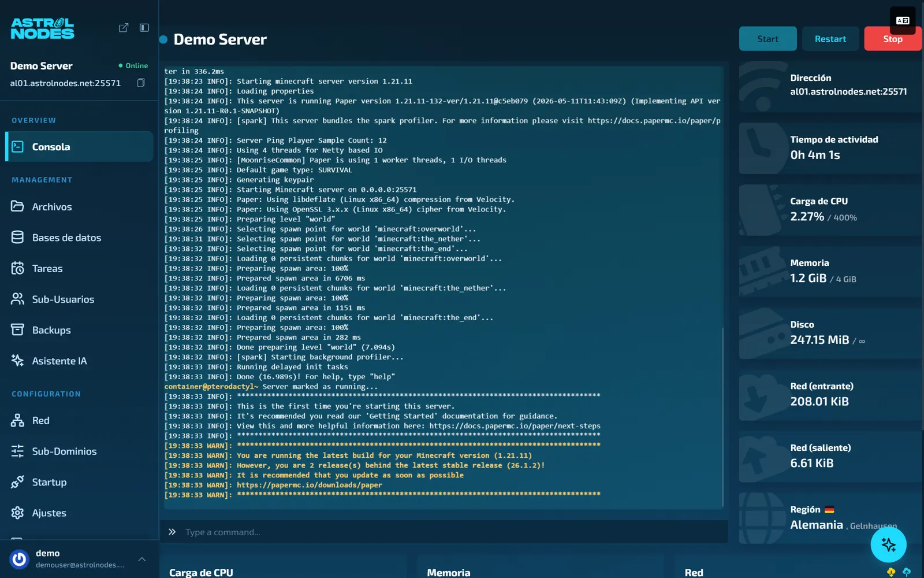Click the command prompt double-chevron icon
Screen dimensions: 924x578
pyautogui.click(x=172, y=532)
